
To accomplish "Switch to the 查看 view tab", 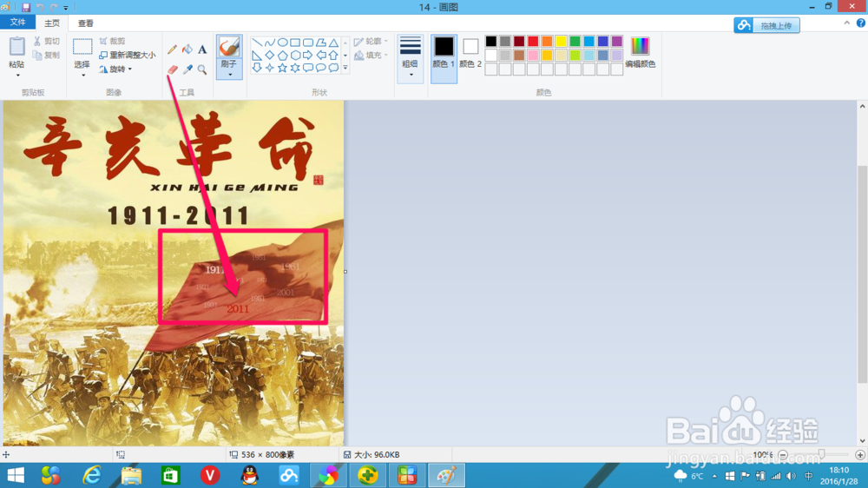I will click(85, 23).
